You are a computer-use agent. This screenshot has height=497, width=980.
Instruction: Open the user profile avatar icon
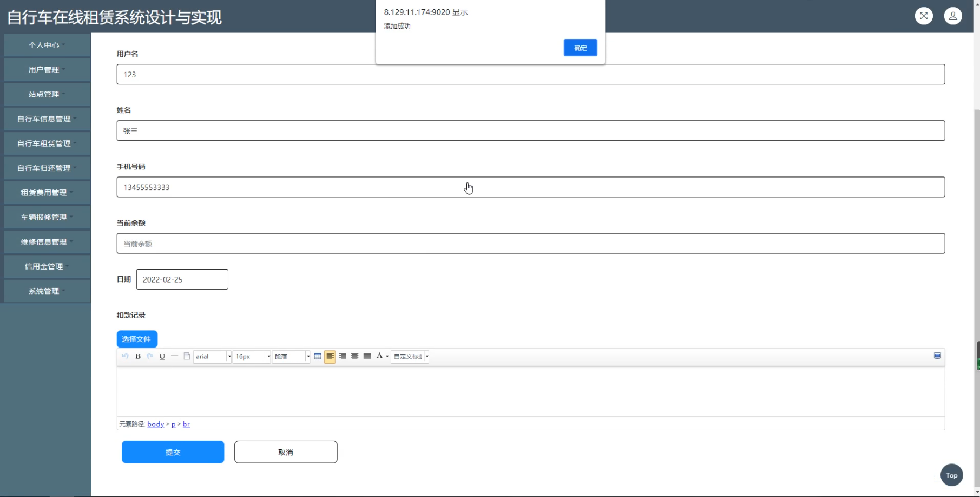point(953,16)
